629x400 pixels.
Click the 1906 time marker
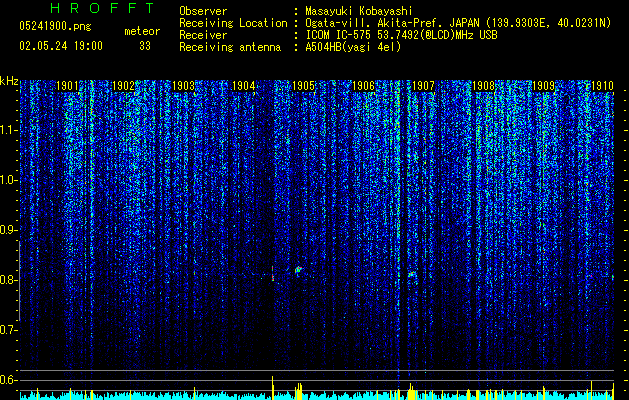pyautogui.click(x=363, y=86)
